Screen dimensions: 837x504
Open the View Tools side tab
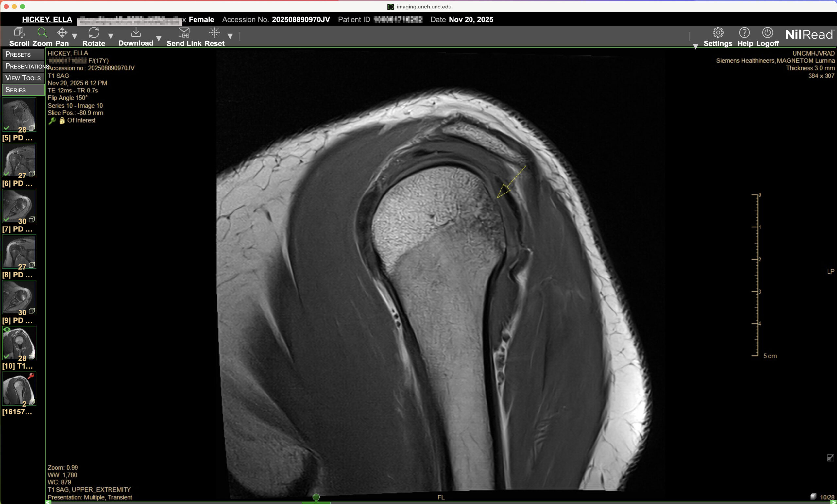click(23, 78)
